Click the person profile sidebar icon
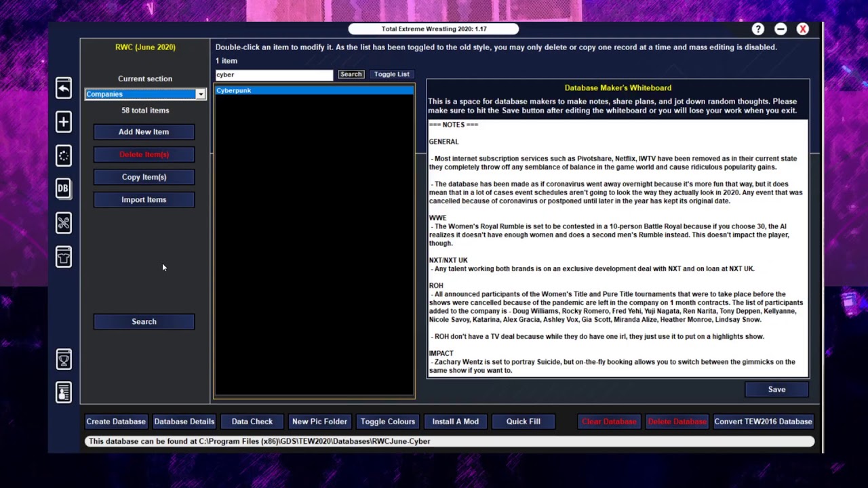The image size is (868, 488). (63, 392)
